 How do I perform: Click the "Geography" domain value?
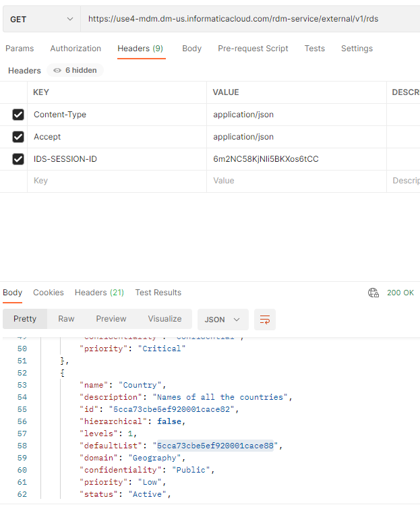pyautogui.click(x=154, y=458)
